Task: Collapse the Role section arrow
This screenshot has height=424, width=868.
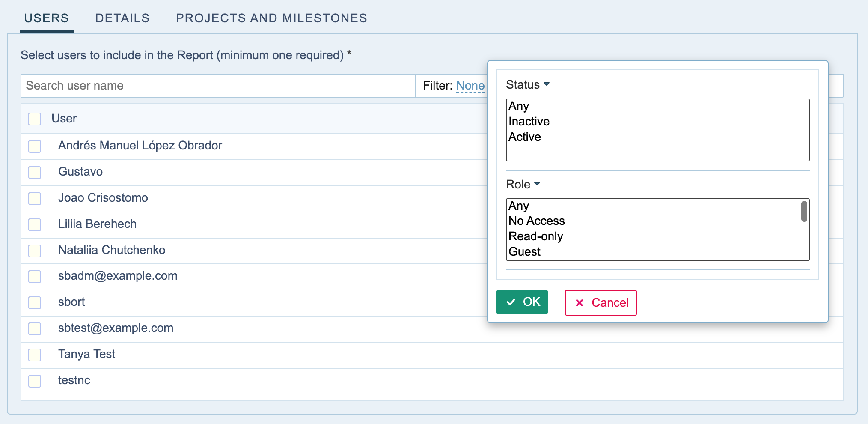Action: (x=537, y=184)
